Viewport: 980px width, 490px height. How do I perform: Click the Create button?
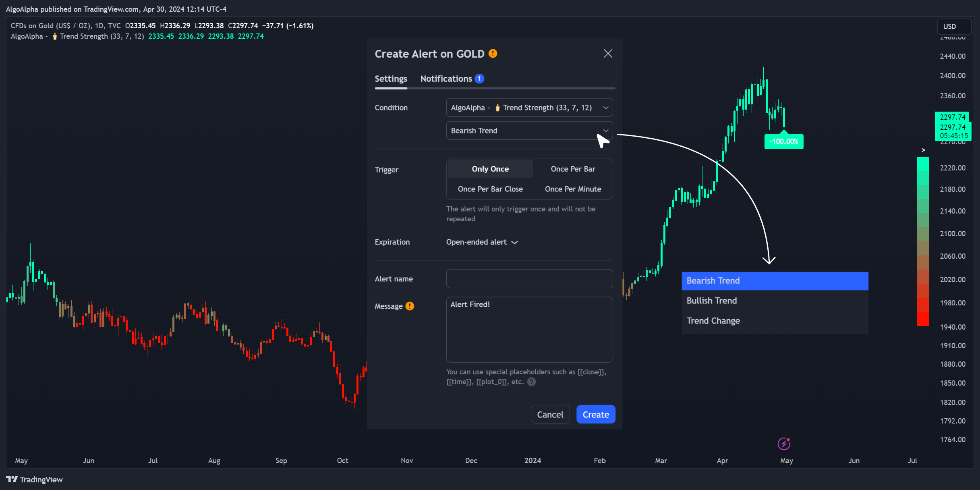coord(596,415)
